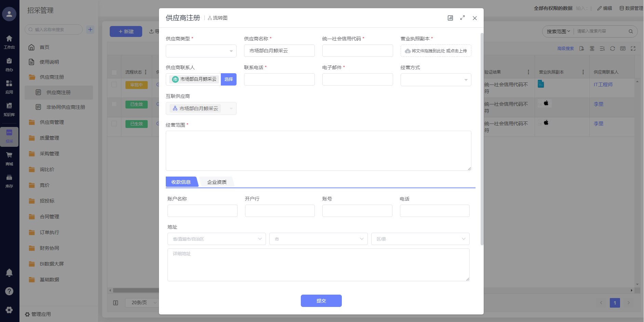Expand the 省/直辖市/自治区 dropdown
Screen dimensions: 644x322
point(216,239)
